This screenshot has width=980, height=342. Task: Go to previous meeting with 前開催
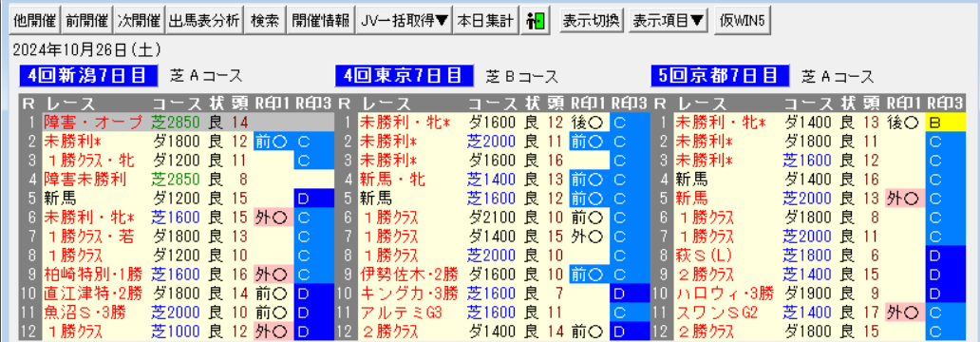86,21
